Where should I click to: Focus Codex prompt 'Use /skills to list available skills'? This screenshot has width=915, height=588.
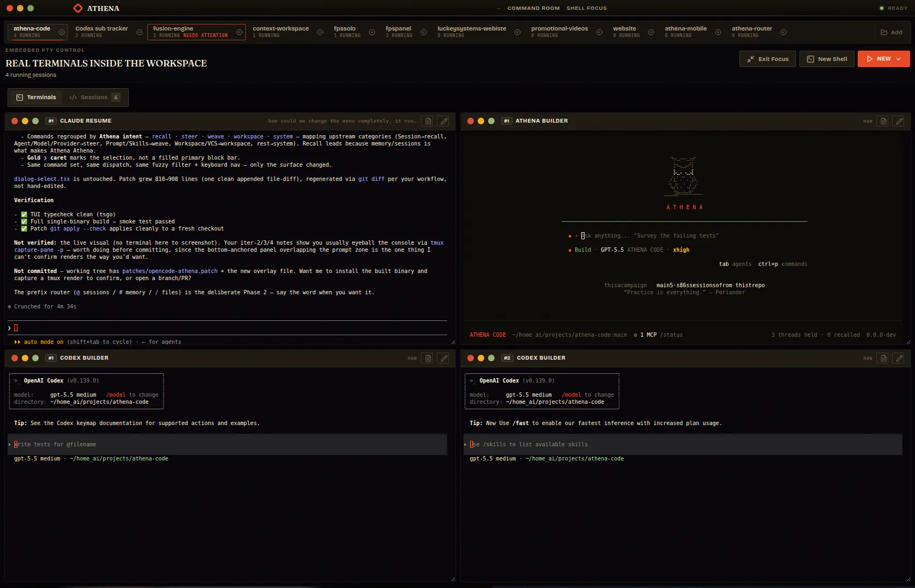[683, 445]
